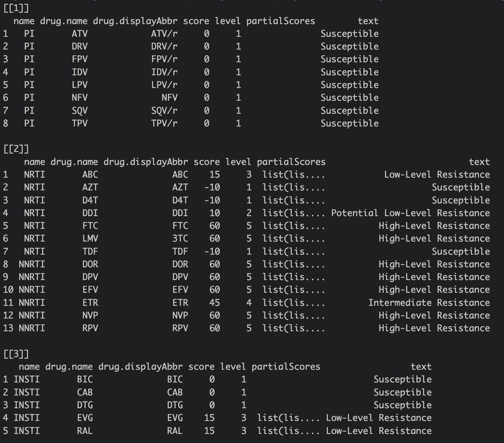Click the LMV drug name
Screen dimensions: 504x443
click(x=90, y=239)
